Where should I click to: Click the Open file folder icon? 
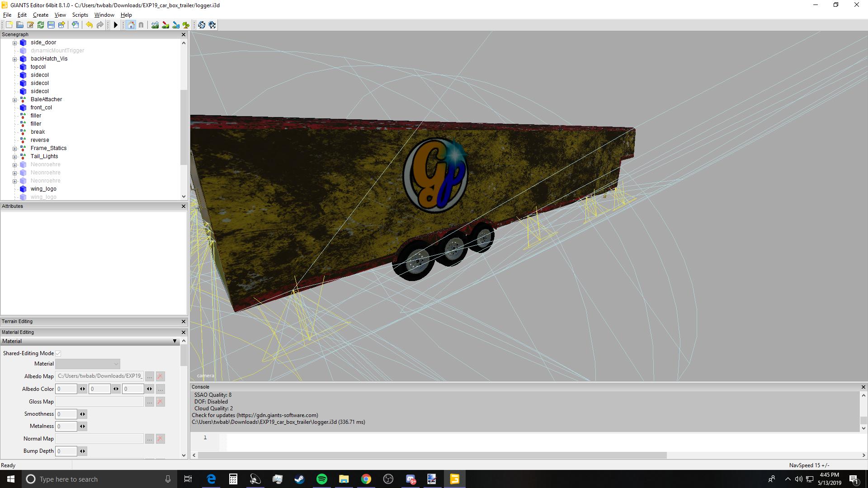click(19, 25)
